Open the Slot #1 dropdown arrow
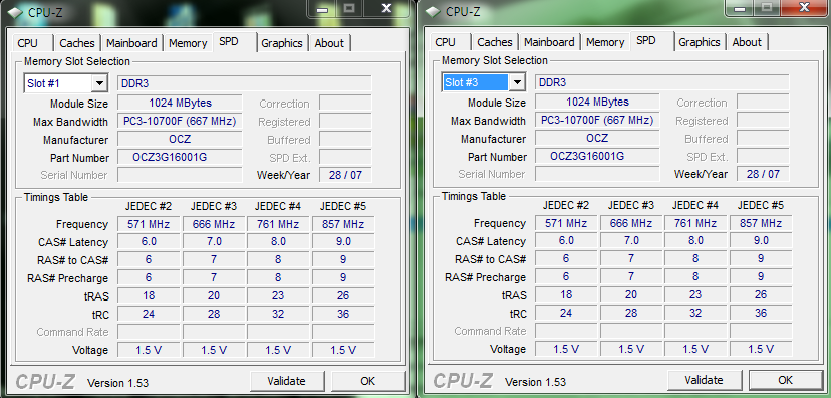The width and height of the screenshot is (831, 398). (x=99, y=83)
